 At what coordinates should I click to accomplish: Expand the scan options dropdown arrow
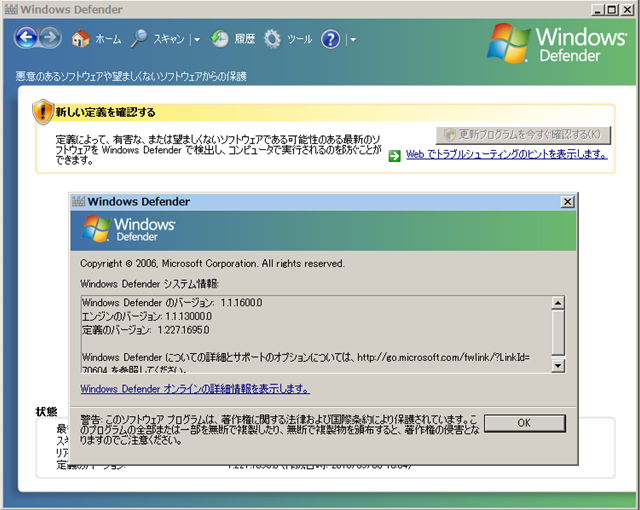(x=197, y=40)
